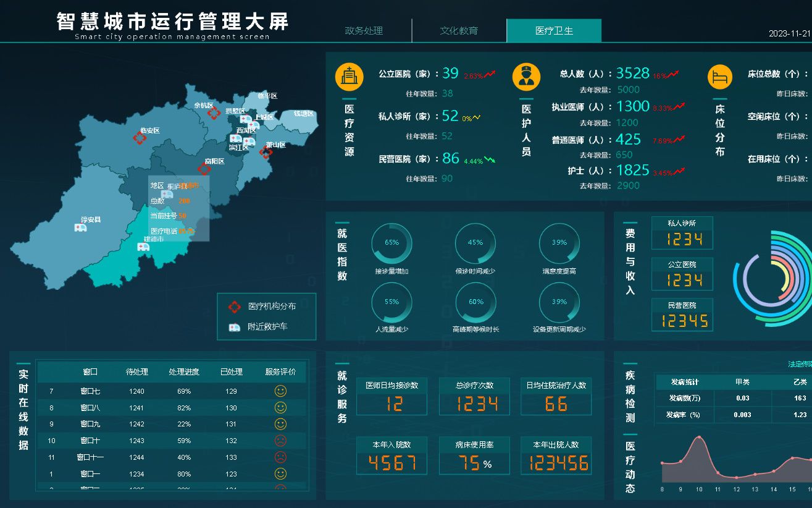Click the green down-trend arrow beside 民营医院 4.44%

(490, 159)
